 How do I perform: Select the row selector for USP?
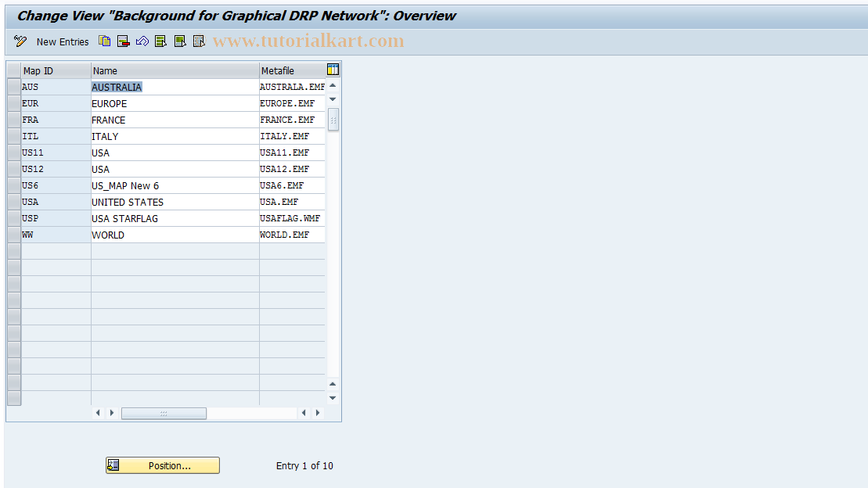pos(14,218)
